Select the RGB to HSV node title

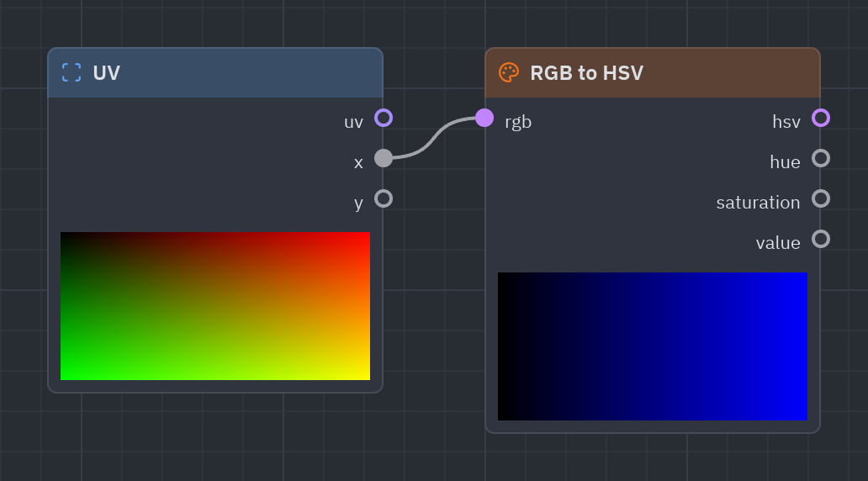pos(587,72)
